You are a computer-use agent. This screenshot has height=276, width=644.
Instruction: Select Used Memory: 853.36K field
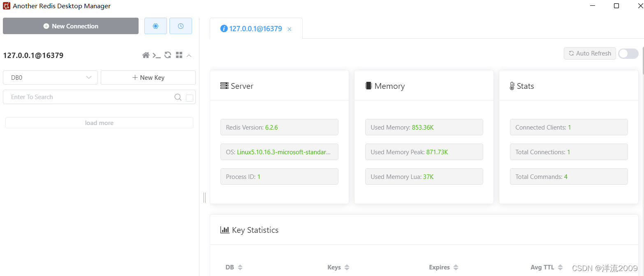[x=424, y=127]
